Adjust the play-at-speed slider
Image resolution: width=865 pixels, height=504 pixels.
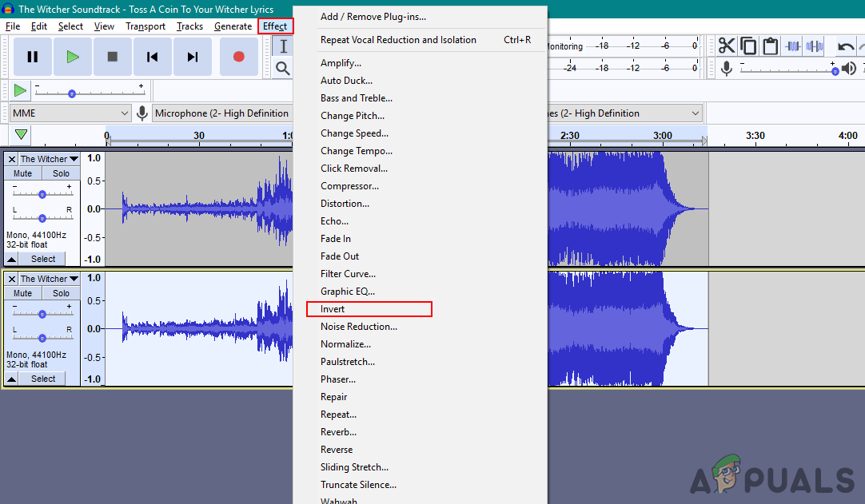(90, 93)
